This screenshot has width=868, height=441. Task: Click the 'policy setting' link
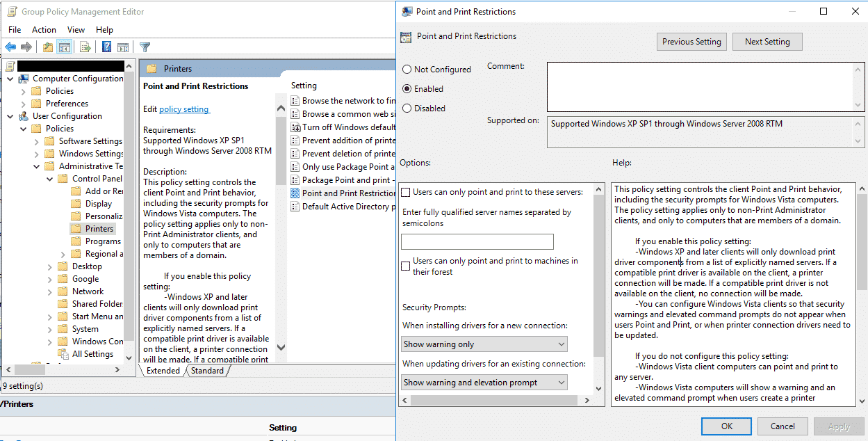click(183, 109)
